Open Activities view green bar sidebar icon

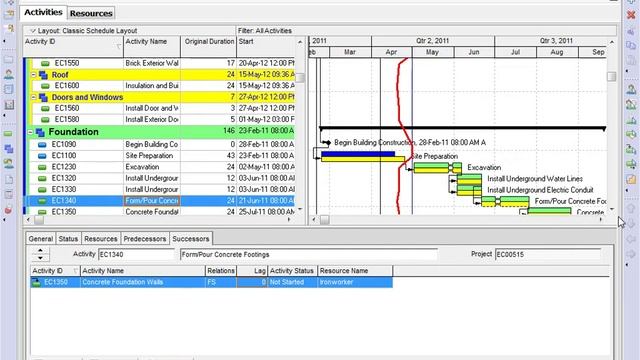(9, 134)
